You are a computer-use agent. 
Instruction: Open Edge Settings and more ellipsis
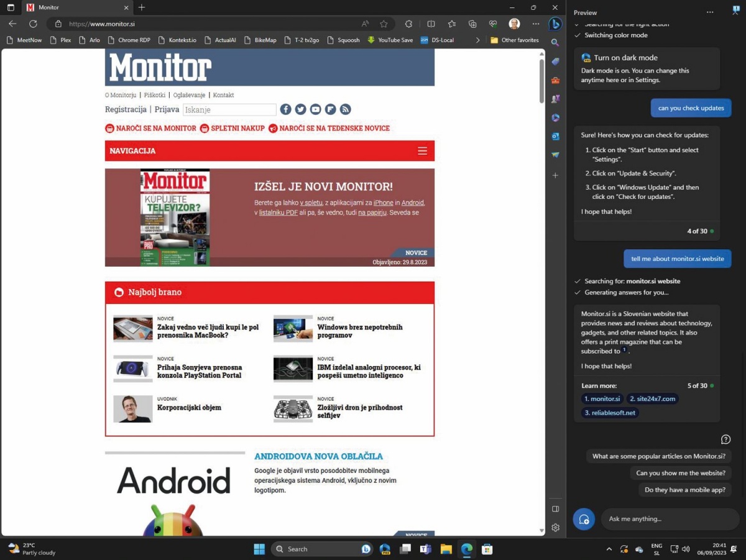pyautogui.click(x=536, y=24)
